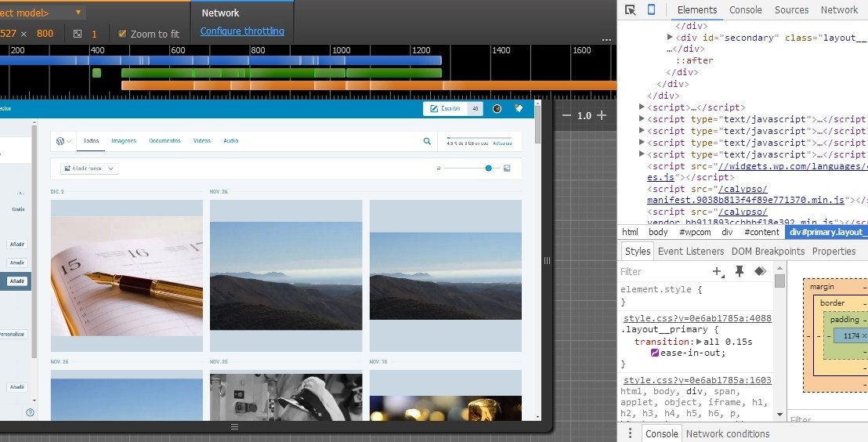Click the pencil icon in Escribir button

click(x=434, y=109)
